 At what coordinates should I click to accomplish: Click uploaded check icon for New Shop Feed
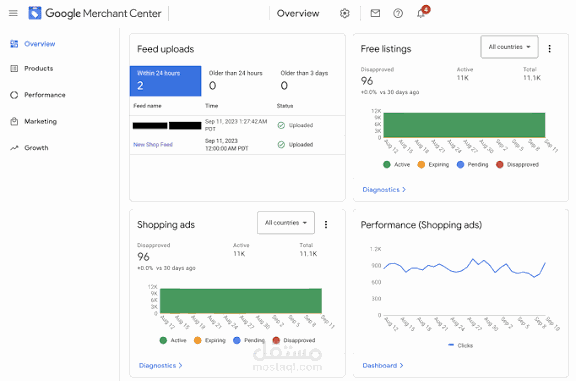point(281,144)
